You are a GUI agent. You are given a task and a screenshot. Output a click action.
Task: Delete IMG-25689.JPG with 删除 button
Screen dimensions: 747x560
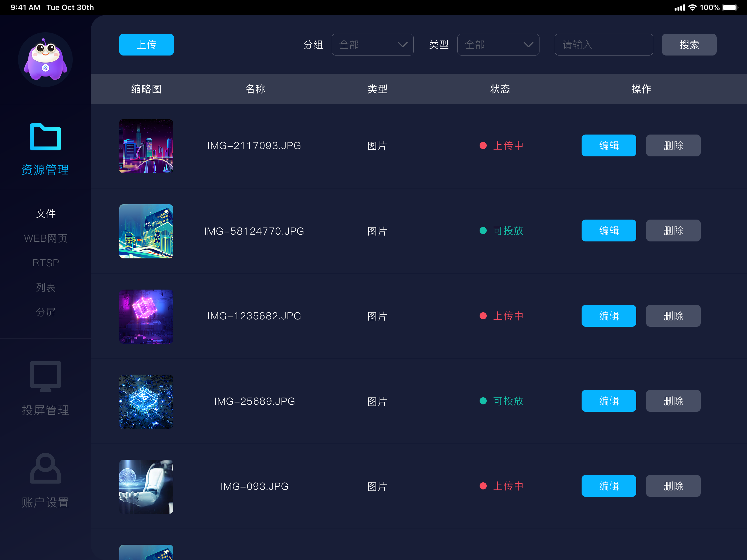pos(673,401)
